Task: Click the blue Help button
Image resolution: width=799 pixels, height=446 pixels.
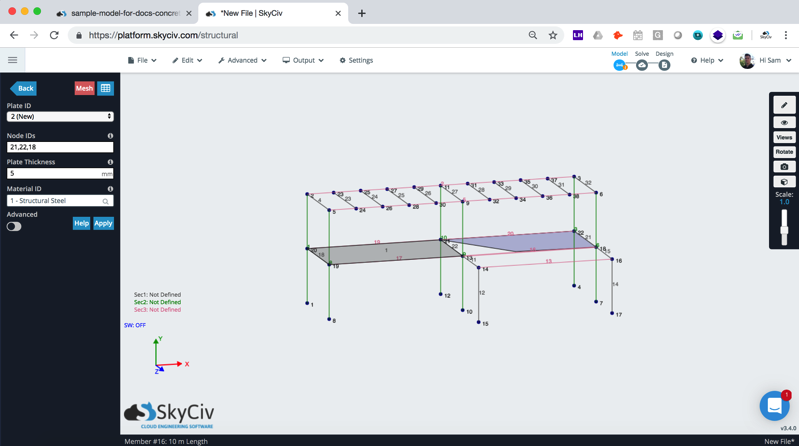Action: tap(81, 223)
